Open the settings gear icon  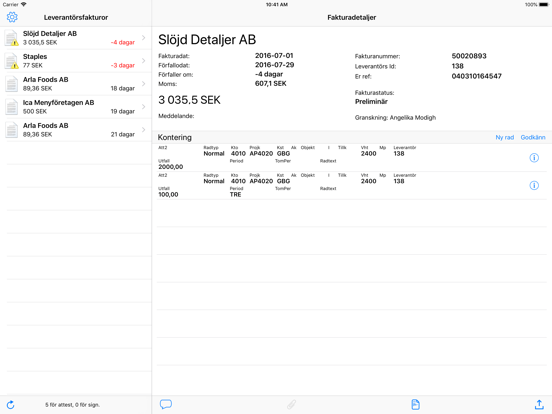[x=12, y=17]
